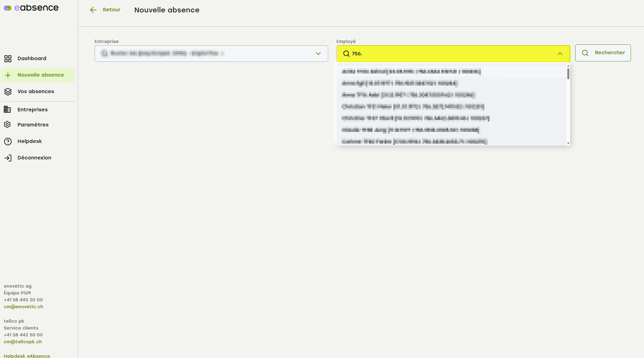This screenshot has height=358, width=644.
Task: Click the eabsence logo
Action: click(31, 8)
